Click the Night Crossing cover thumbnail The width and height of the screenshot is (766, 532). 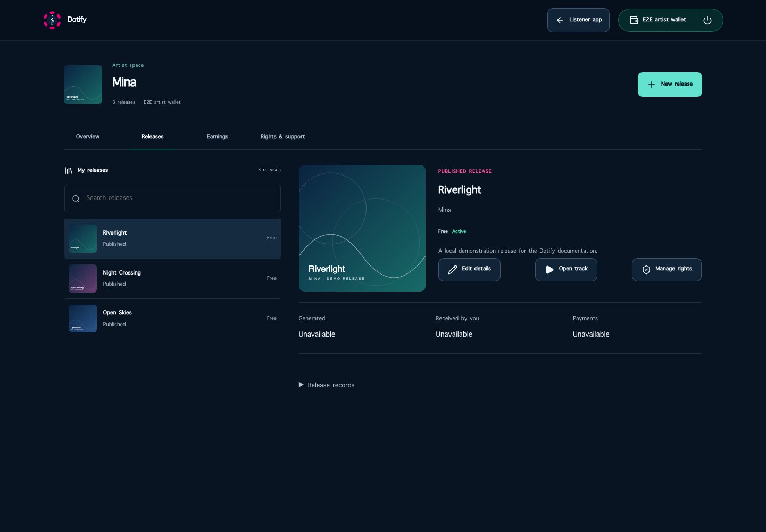coord(82,279)
